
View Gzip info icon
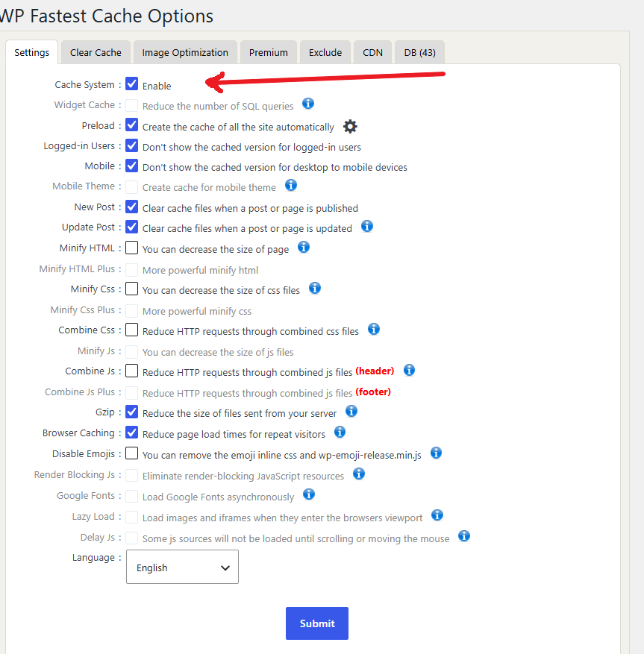351,411
